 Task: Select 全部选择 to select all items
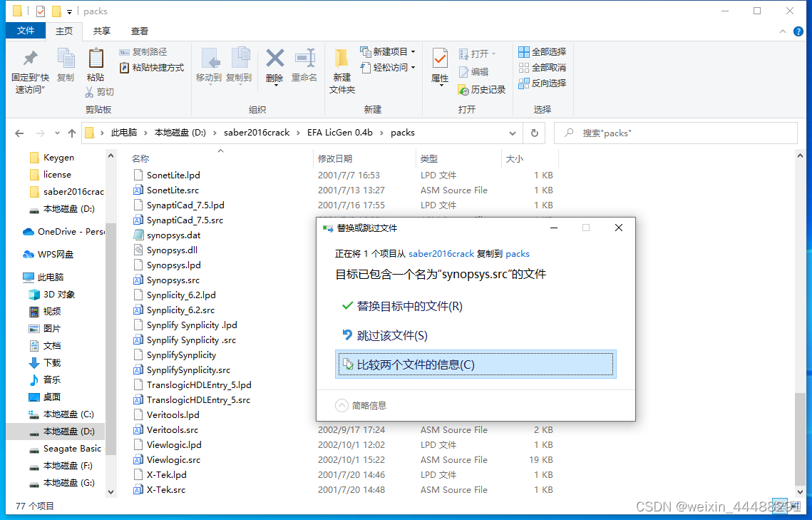543,51
